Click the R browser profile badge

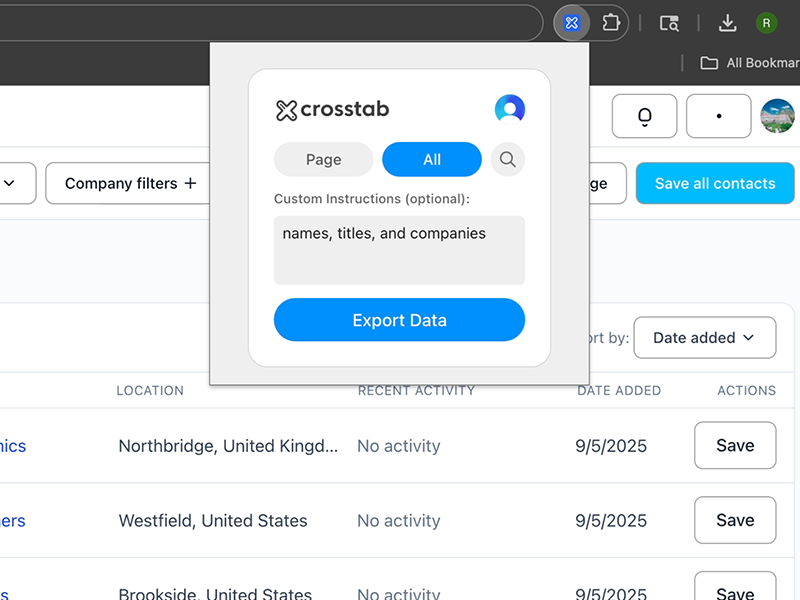point(766,22)
